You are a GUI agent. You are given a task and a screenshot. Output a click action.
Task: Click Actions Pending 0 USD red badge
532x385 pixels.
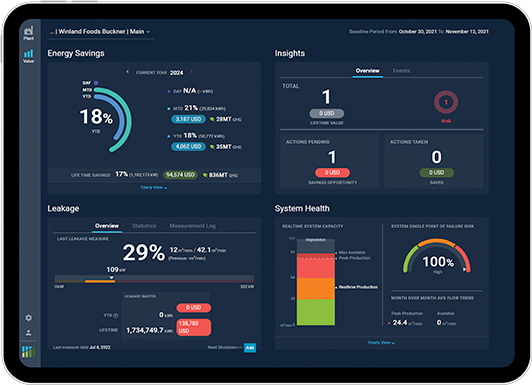[332, 173]
